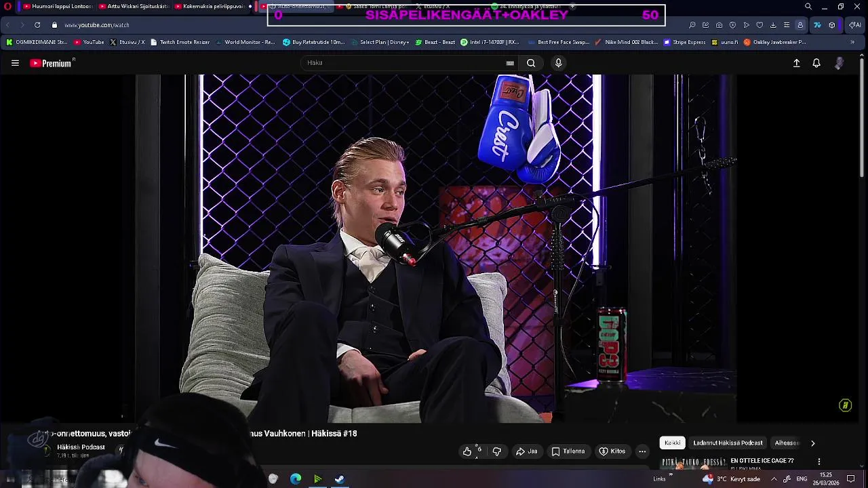Open uuno.fi bookmark
This screenshot has width=868, height=488.
(724, 42)
